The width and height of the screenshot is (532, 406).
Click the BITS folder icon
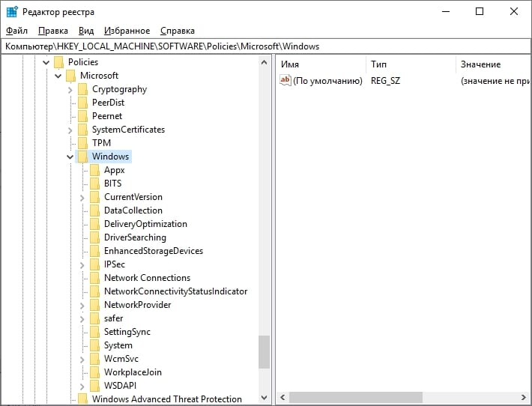pyautogui.click(x=94, y=184)
